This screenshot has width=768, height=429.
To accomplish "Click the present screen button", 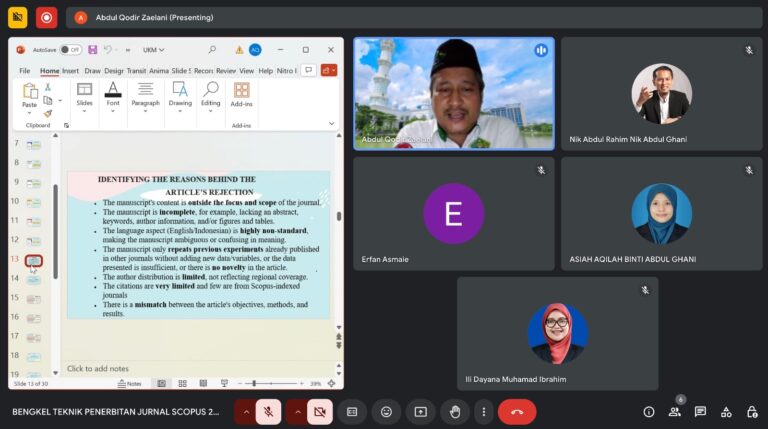I will 420,411.
